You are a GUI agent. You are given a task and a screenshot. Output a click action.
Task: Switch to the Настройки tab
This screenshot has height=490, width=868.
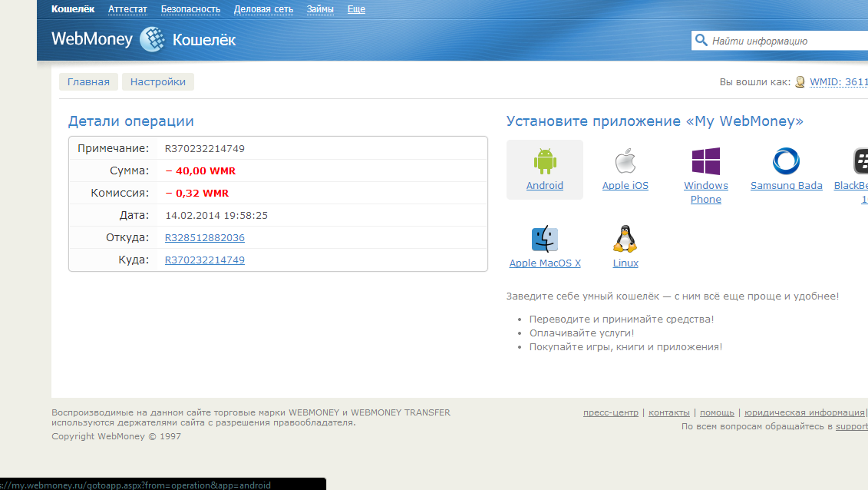(x=158, y=82)
